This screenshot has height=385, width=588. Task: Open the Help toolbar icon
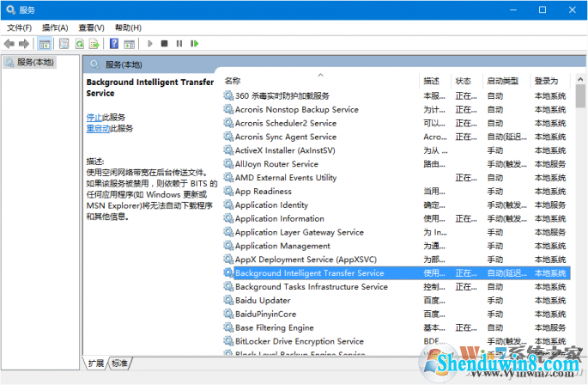(x=114, y=44)
